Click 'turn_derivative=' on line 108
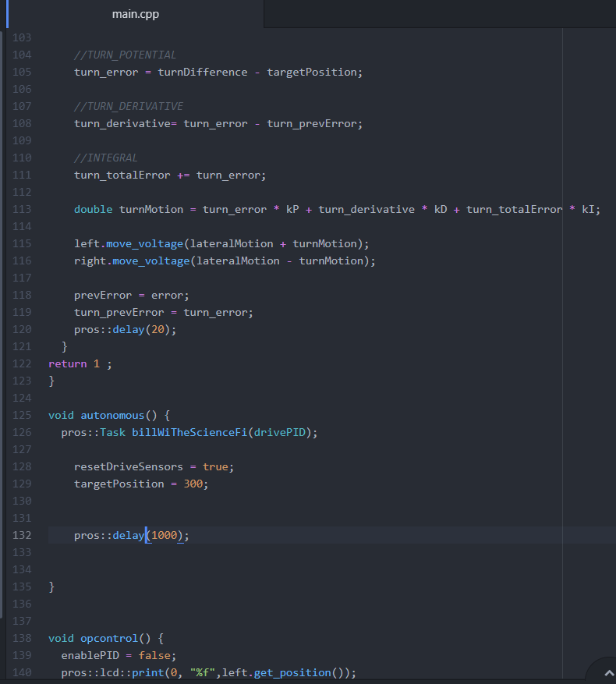Screen dimensions: 616x684 [126, 123]
